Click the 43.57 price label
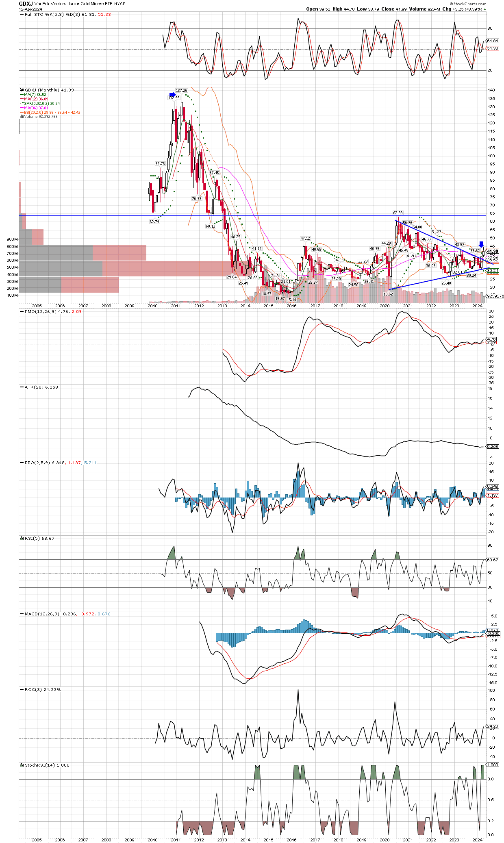 pyautogui.click(x=460, y=245)
